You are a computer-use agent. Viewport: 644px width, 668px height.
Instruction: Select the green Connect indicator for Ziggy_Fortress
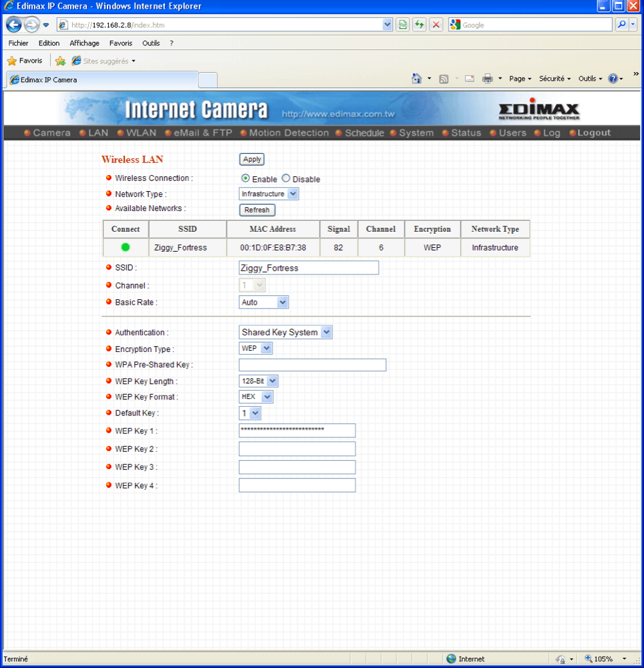[125, 247]
